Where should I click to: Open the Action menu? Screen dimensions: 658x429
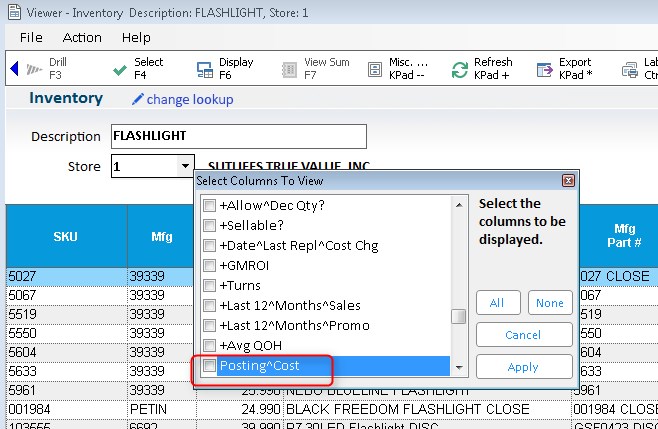82,37
